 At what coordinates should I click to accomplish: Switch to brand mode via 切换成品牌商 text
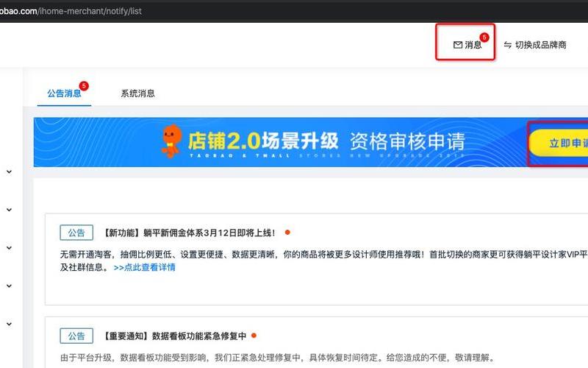pyautogui.click(x=540, y=45)
